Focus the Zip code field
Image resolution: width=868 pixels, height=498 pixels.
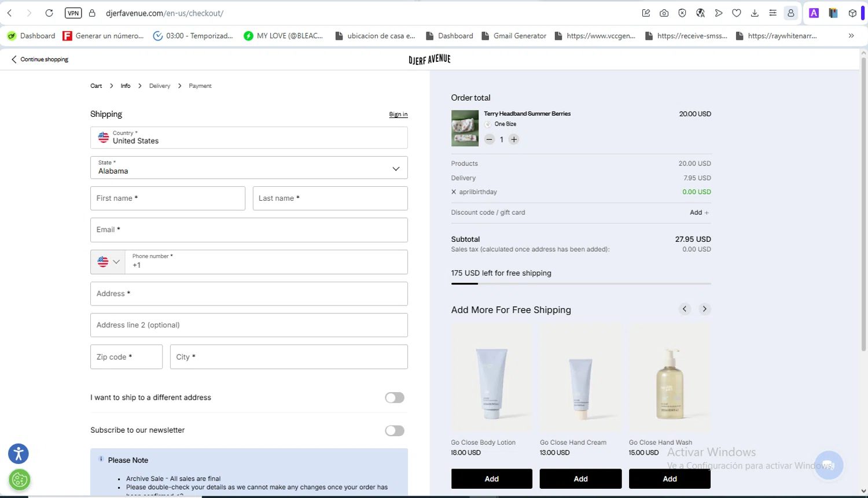[x=126, y=357]
